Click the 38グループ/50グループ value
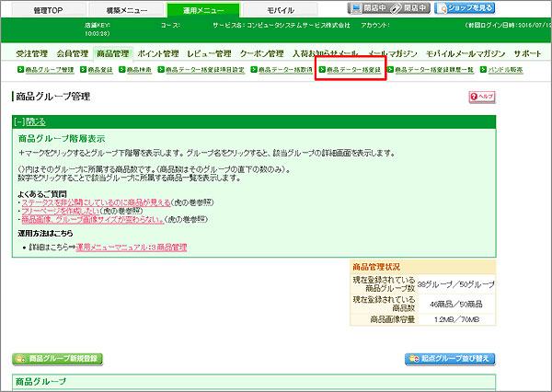 (456, 284)
